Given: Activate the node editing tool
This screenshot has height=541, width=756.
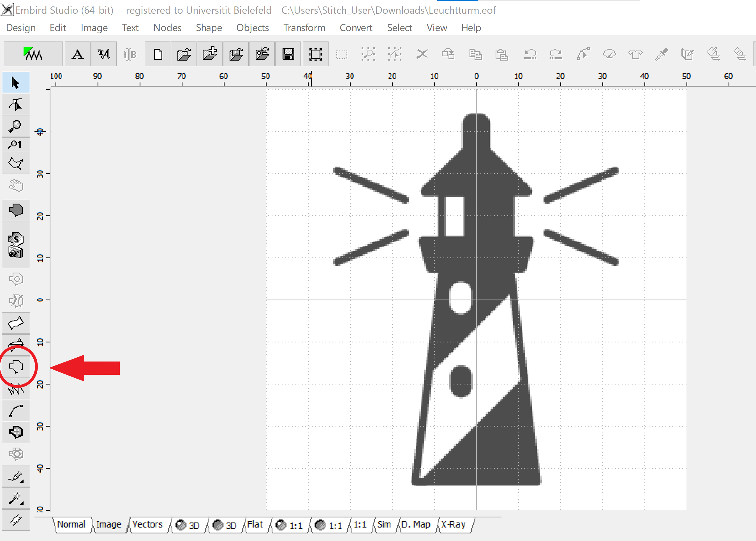Looking at the screenshot, I should point(15,104).
